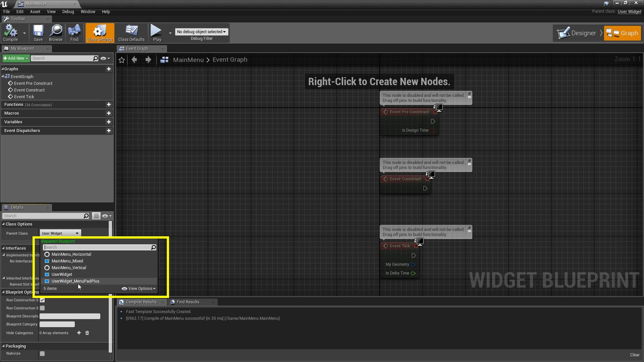Click the Add New button
Viewport: 644px width, 362px height.
(x=15, y=58)
